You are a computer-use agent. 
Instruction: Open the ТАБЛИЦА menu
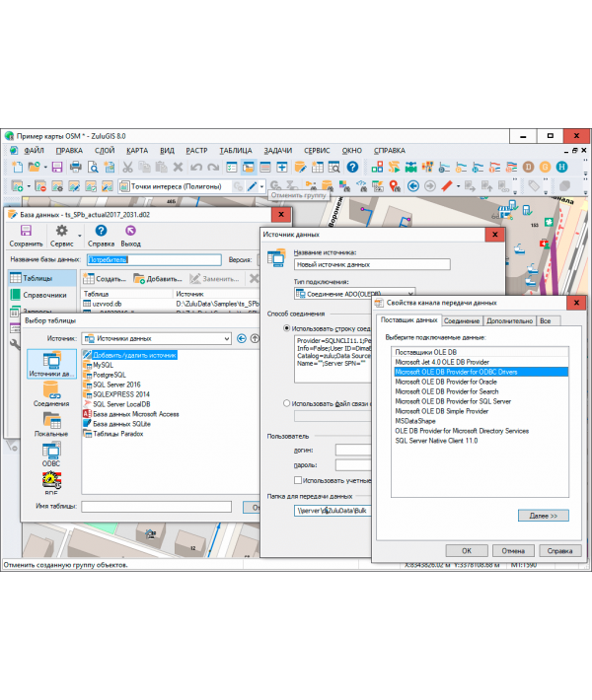[236, 151]
